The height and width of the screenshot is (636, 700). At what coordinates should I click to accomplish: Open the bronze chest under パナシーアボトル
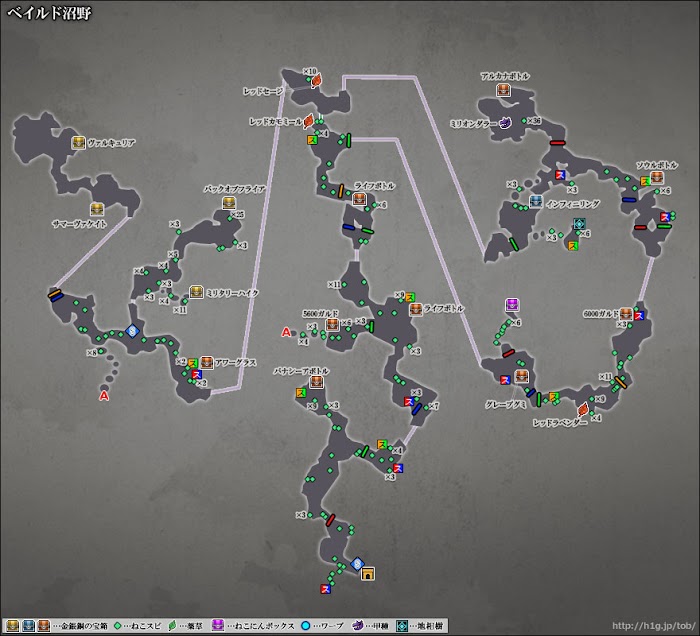coord(316,382)
